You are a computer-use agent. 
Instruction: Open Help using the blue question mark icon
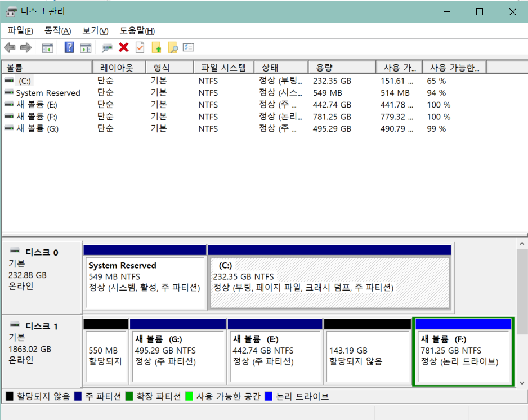coord(69,47)
